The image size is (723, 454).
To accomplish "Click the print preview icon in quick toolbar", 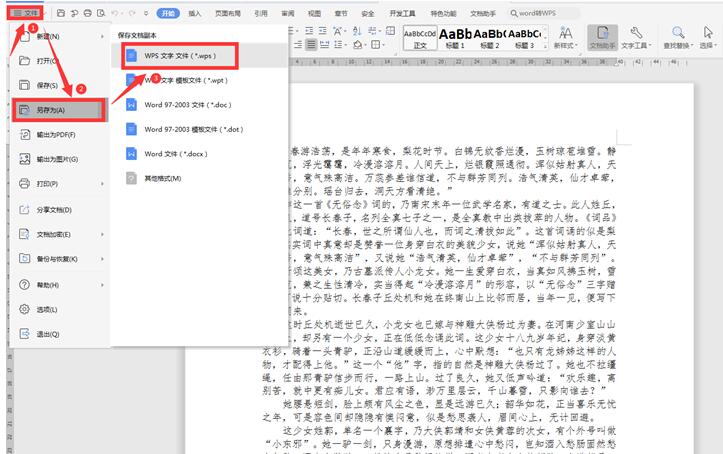I will pyautogui.click(x=101, y=13).
